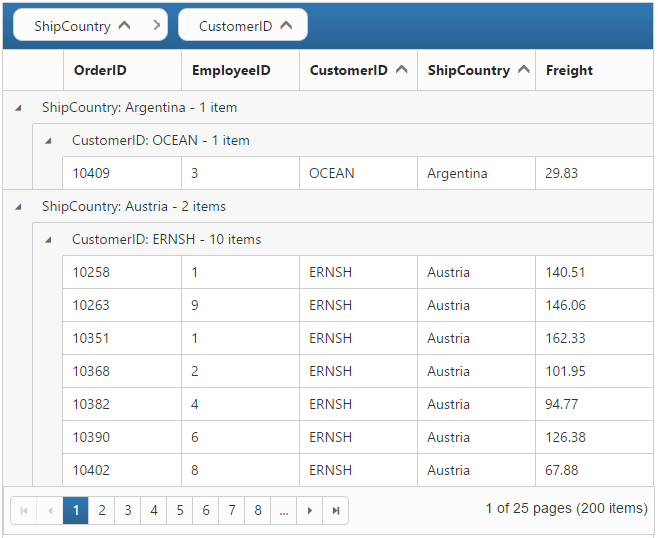This screenshot has height=538, width=658.
Task: Click the CustomerID group chip sort arrow
Action: tap(287, 26)
